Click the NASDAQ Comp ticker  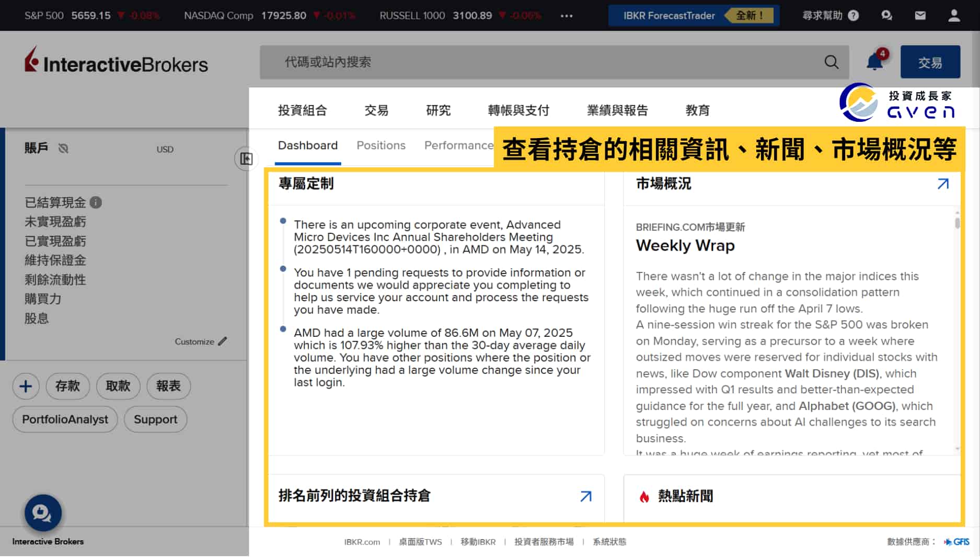270,16
